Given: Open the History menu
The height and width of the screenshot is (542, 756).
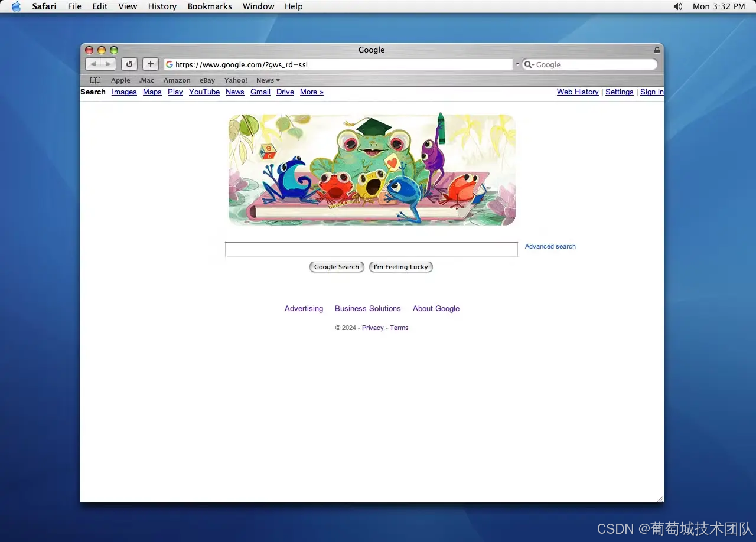Looking at the screenshot, I should pos(162,6).
